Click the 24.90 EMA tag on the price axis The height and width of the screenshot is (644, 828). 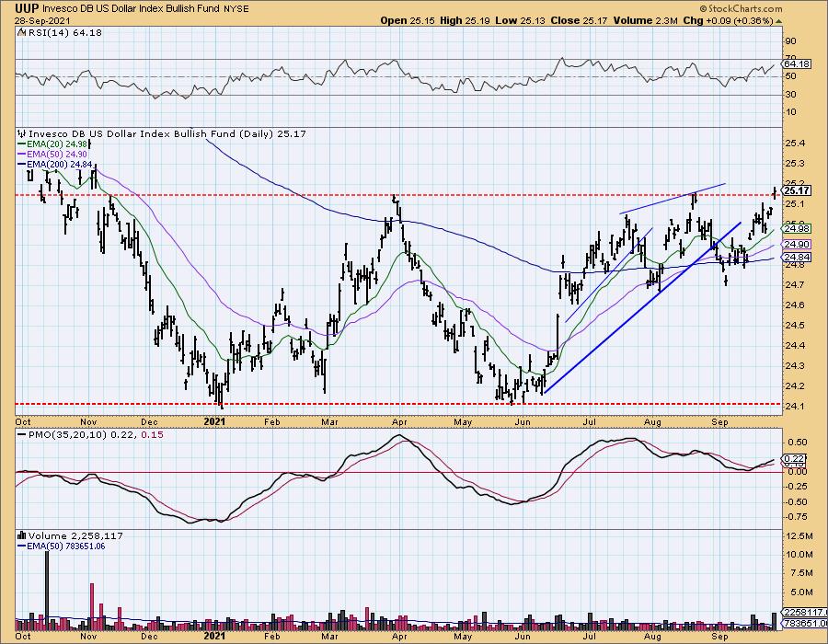click(797, 245)
